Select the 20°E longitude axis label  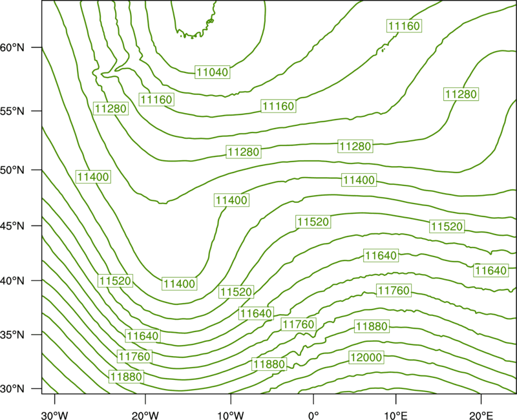(481, 415)
